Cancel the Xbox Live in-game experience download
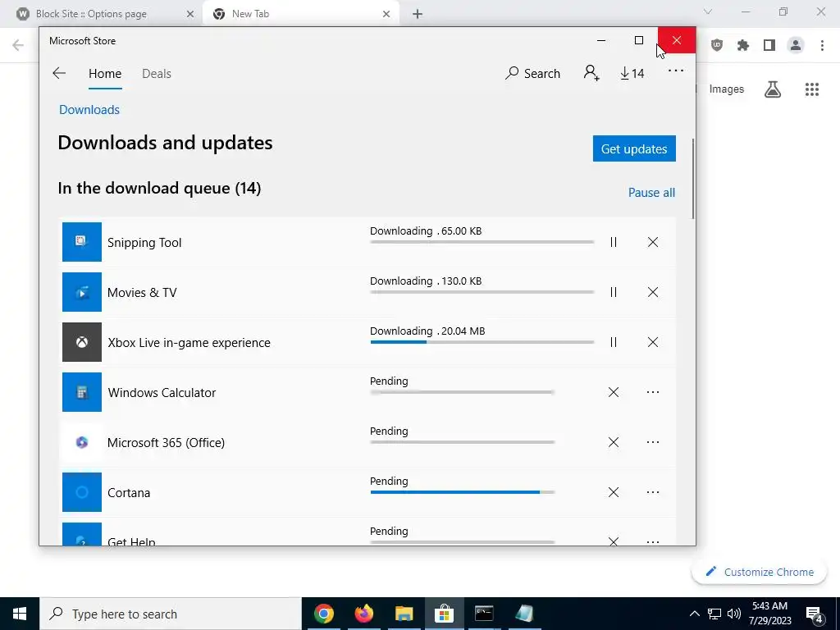The width and height of the screenshot is (840, 630). (652, 342)
